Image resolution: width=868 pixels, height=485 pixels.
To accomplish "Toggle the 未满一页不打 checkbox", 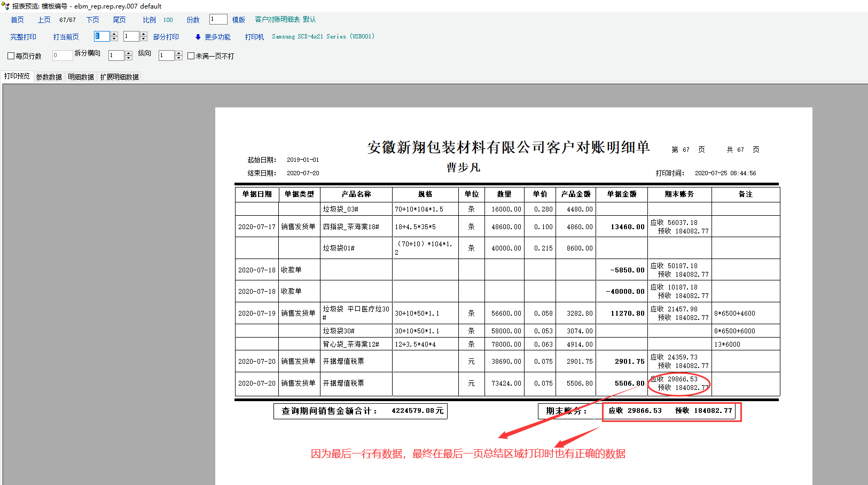I will [x=191, y=56].
